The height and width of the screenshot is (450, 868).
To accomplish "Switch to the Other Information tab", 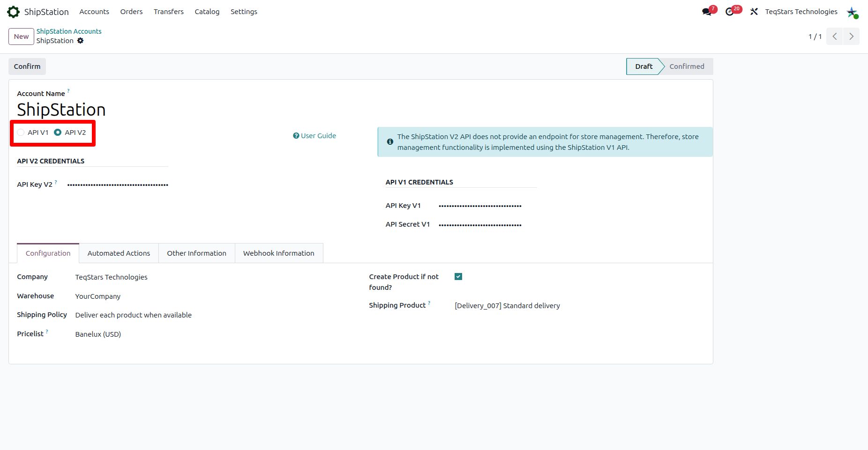I will pos(197,253).
